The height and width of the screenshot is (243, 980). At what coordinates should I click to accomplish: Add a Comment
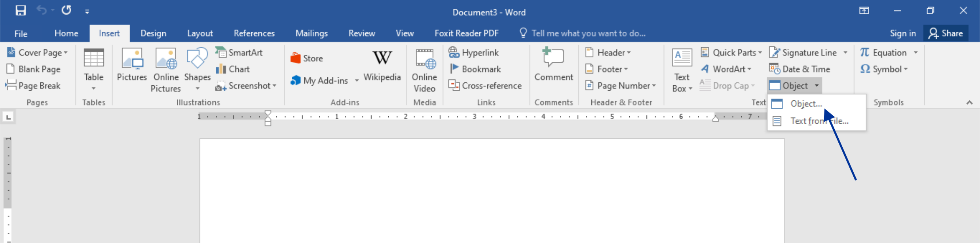pyautogui.click(x=553, y=66)
